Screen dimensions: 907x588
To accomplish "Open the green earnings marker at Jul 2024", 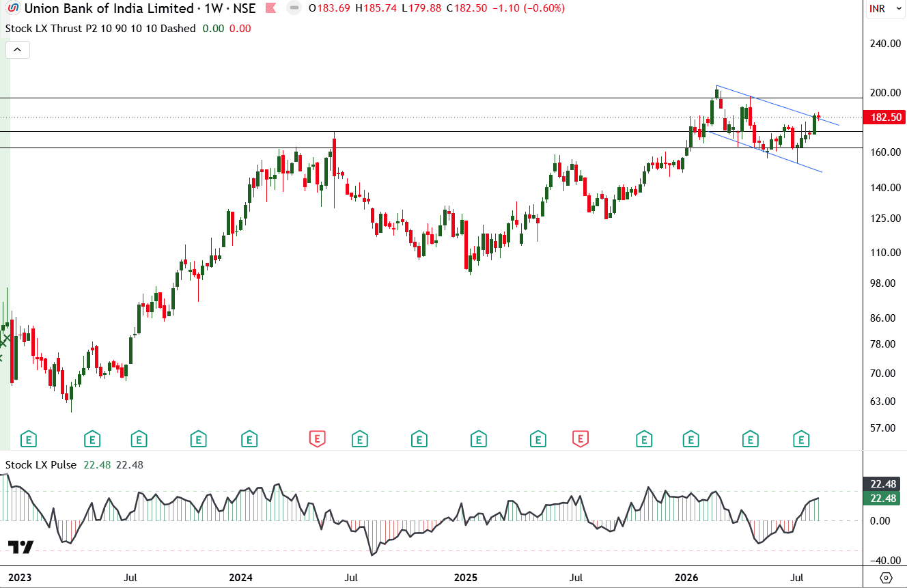I will [359, 438].
